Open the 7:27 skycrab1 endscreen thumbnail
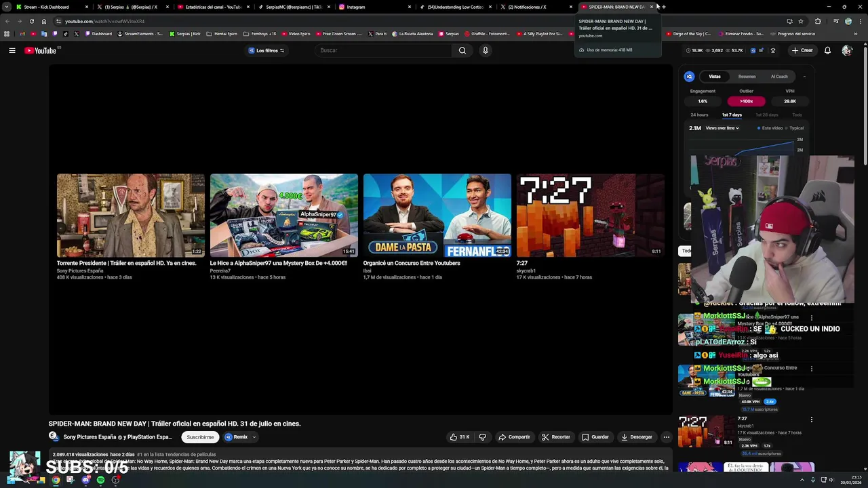868x488 pixels. pyautogui.click(x=590, y=216)
